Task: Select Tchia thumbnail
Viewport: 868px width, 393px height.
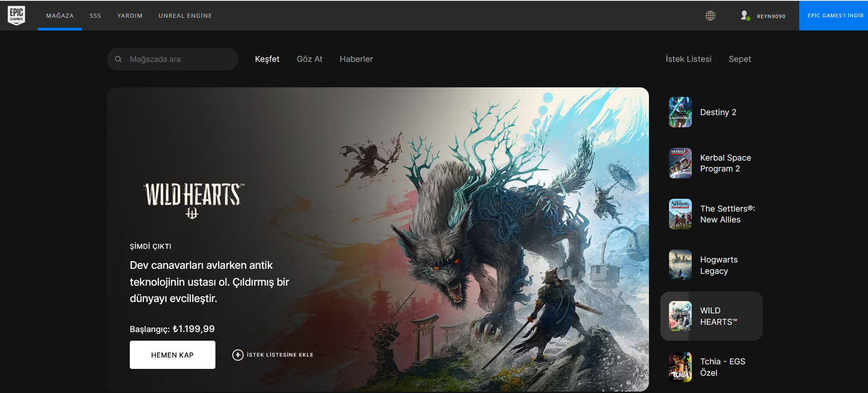Action: [680, 367]
